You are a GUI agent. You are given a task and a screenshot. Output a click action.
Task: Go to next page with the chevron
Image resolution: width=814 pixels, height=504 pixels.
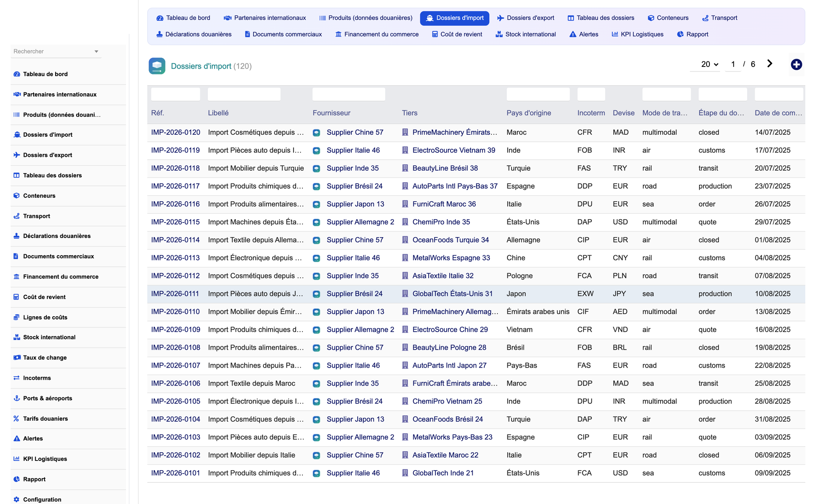770,64
